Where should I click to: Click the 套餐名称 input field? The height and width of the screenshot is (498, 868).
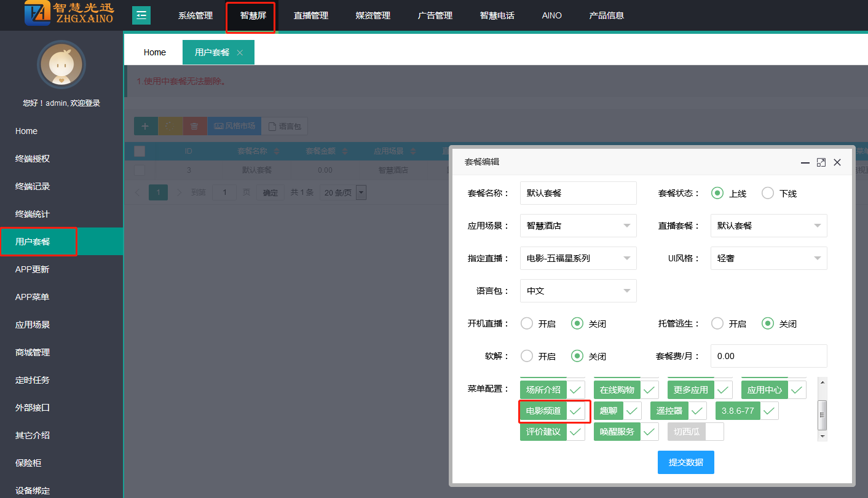(x=578, y=193)
